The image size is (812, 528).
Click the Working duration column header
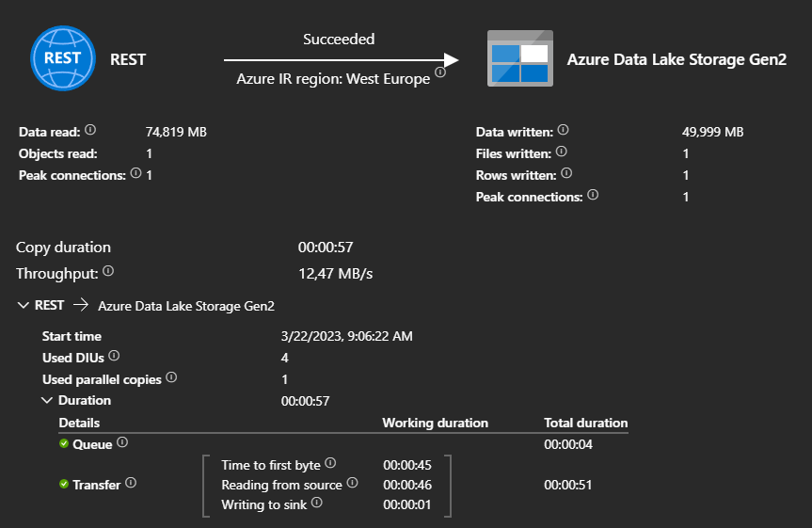click(x=435, y=423)
